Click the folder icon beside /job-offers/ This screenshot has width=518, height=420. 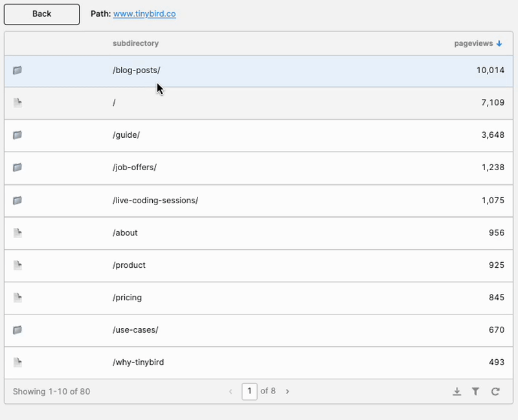pos(17,168)
